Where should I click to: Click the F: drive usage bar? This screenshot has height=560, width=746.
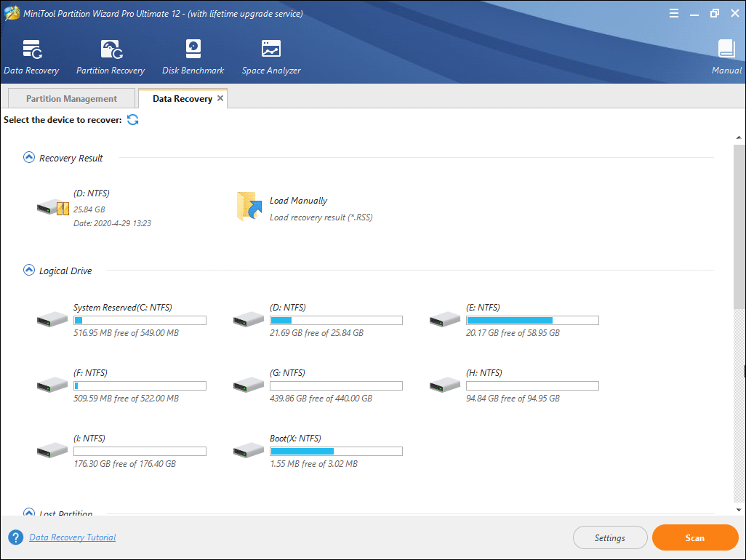click(140, 386)
